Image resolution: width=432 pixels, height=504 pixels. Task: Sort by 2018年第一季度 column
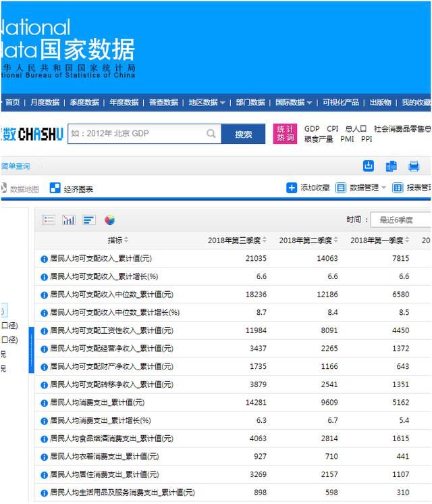coord(407,240)
